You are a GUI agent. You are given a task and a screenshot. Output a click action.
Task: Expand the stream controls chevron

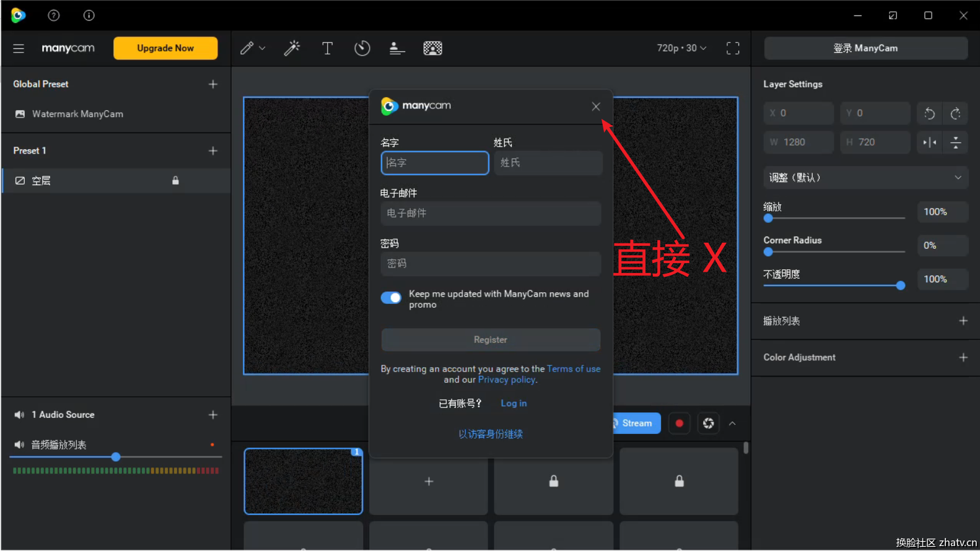(x=732, y=423)
